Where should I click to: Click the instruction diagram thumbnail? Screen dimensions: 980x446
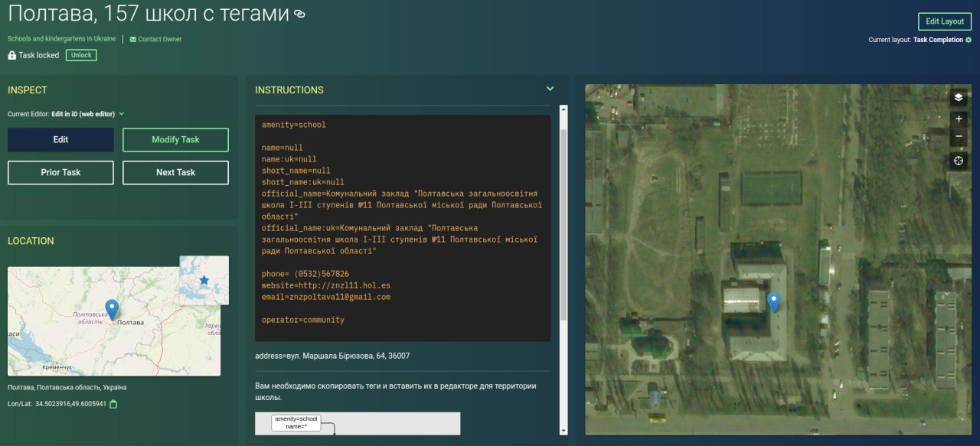click(x=358, y=423)
